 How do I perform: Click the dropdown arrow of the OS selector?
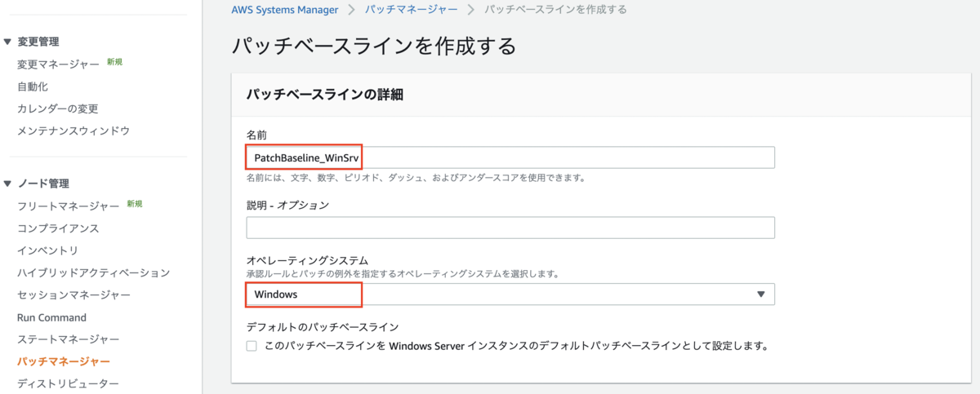pos(761,294)
